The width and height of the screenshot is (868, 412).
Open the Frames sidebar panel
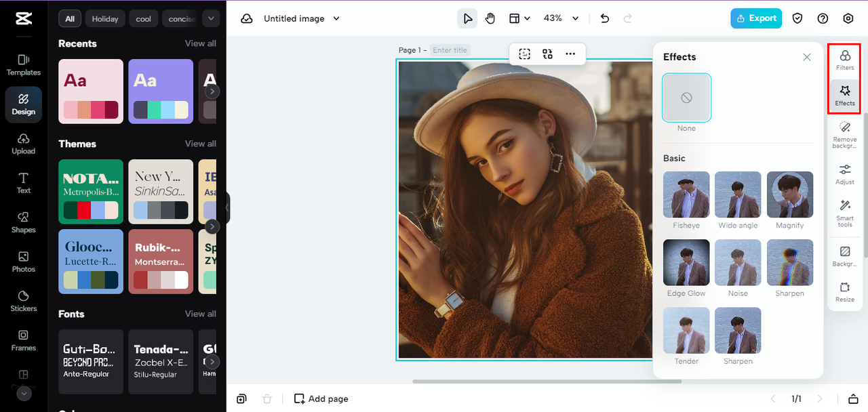pyautogui.click(x=24, y=340)
